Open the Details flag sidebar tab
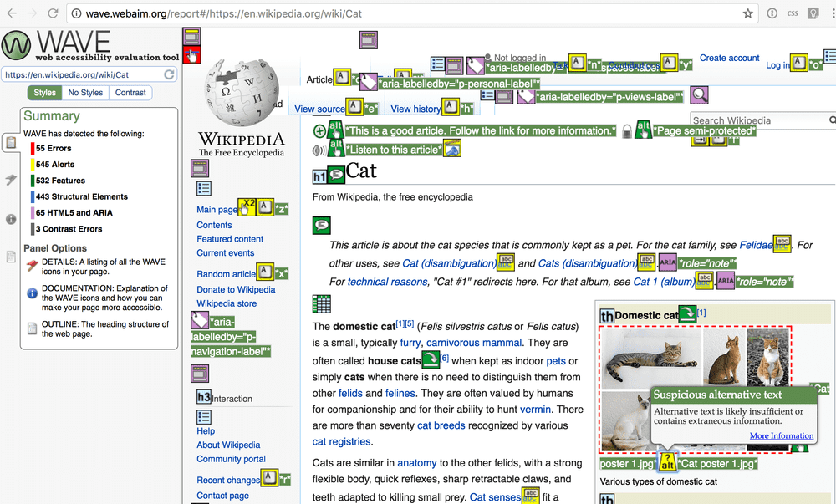This screenshot has width=836, height=504. 11,180
